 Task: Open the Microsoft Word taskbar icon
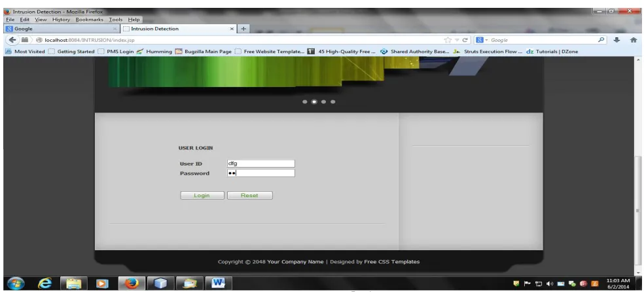coord(218,283)
